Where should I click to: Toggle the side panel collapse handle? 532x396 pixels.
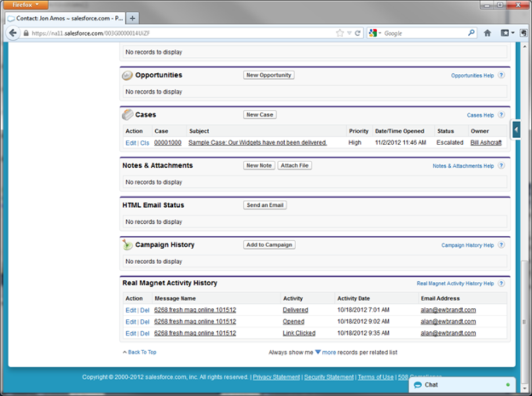click(516, 129)
